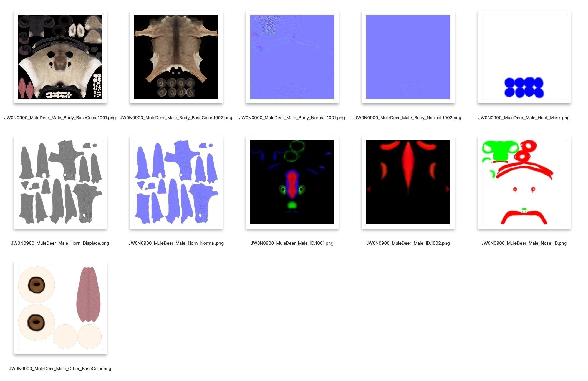Select the Horn_Normal.png name text
This screenshot has height=381, width=588.
click(x=176, y=243)
